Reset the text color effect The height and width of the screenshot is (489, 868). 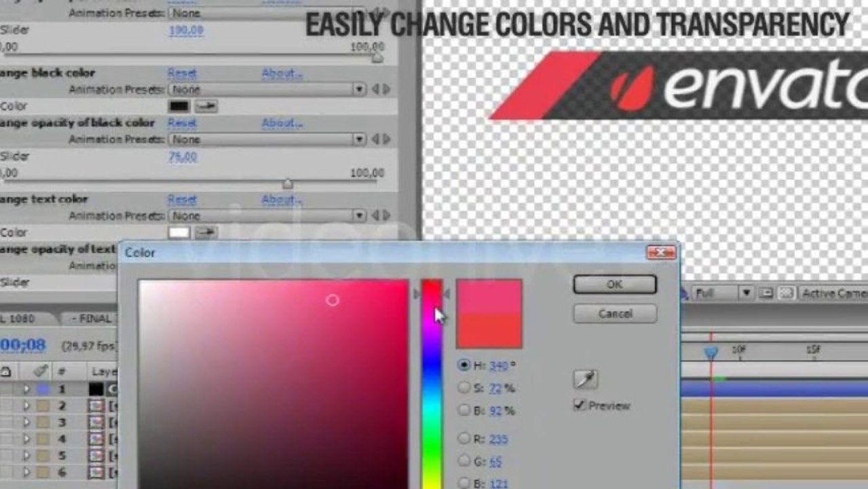[x=182, y=200]
